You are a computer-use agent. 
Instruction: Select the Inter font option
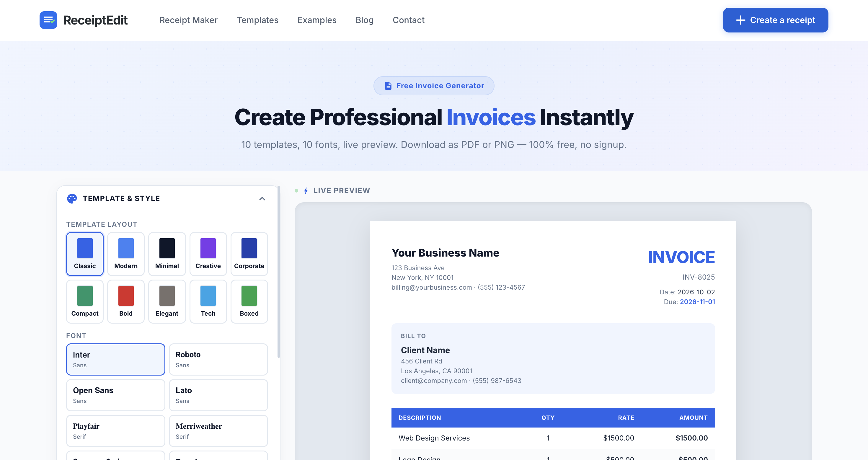pyautogui.click(x=115, y=359)
